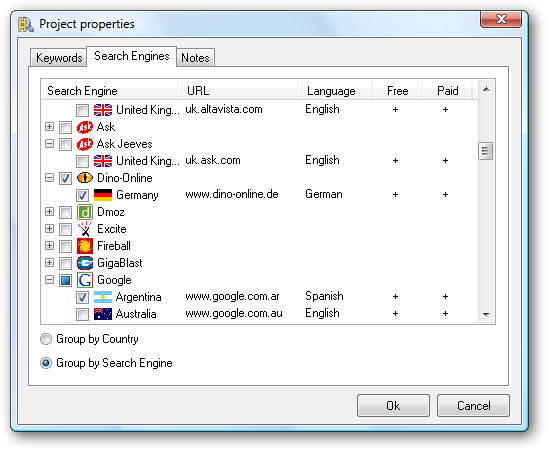Click the Free column header
Viewport: 547px width, 450px height.
click(397, 91)
